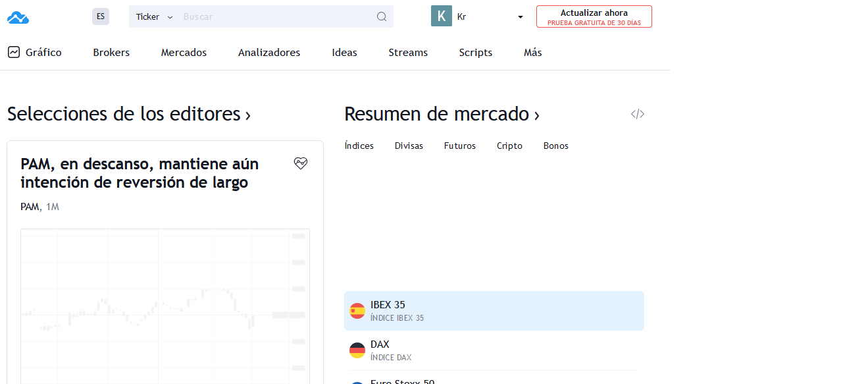The image size is (868, 384).
Task: Click the Actualizar ahora upgrade button
Action: (594, 16)
